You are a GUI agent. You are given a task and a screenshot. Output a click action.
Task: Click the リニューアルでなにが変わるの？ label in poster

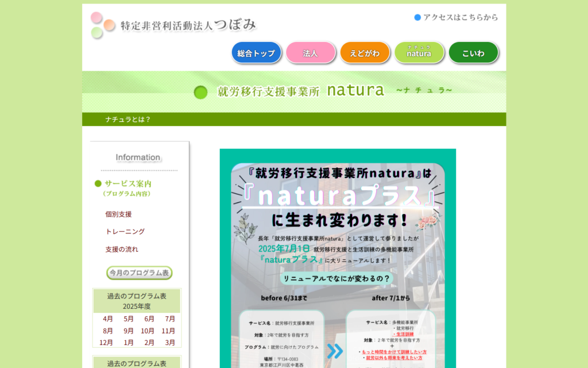point(336,279)
